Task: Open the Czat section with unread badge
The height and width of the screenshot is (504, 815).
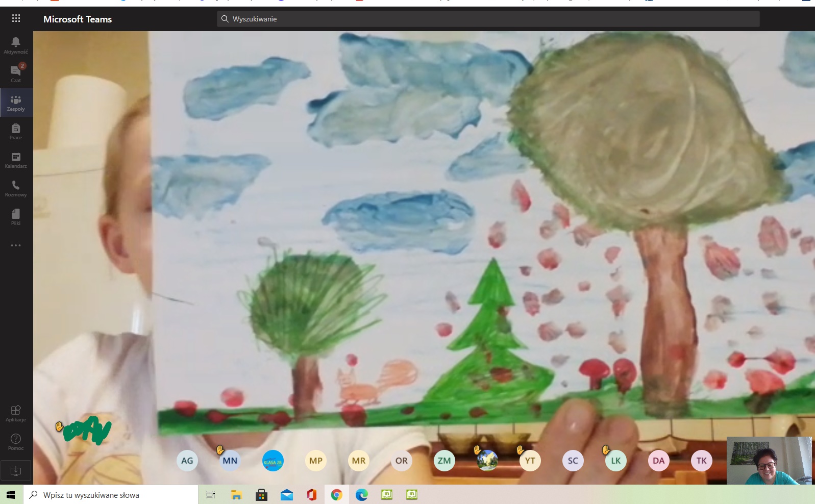Action: (16, 73)
